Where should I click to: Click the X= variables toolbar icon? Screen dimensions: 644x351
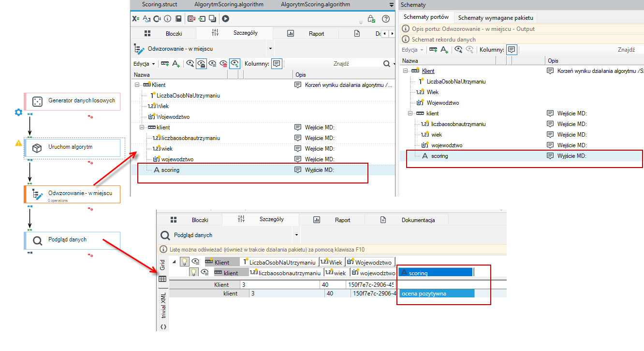(136, 19)
